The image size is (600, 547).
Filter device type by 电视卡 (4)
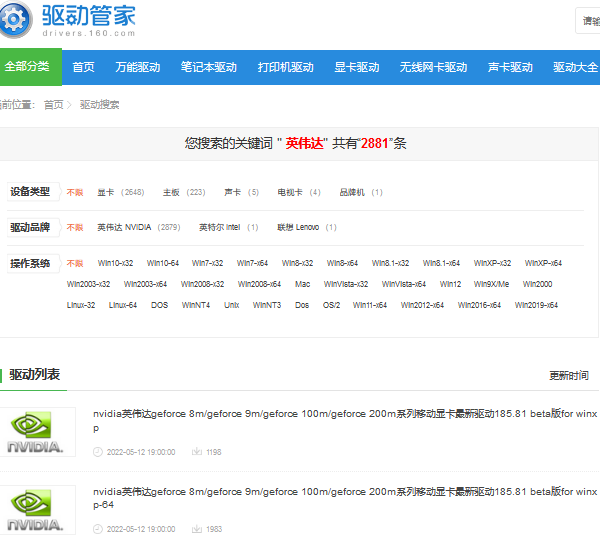299,192
